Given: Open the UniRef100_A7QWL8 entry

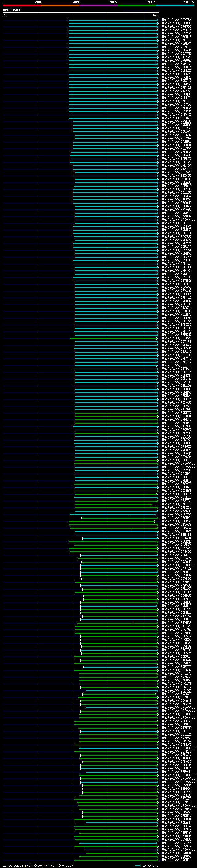Looking at the screenshot, I should point(177,37).
